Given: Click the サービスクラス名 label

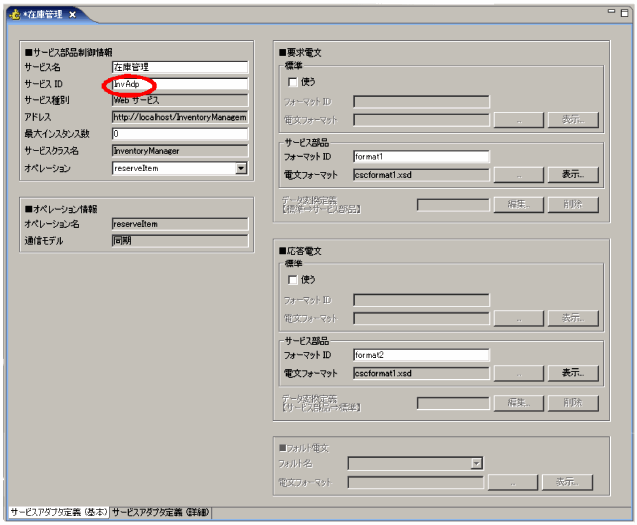Looking at the screenshot, I should [52, 151].
